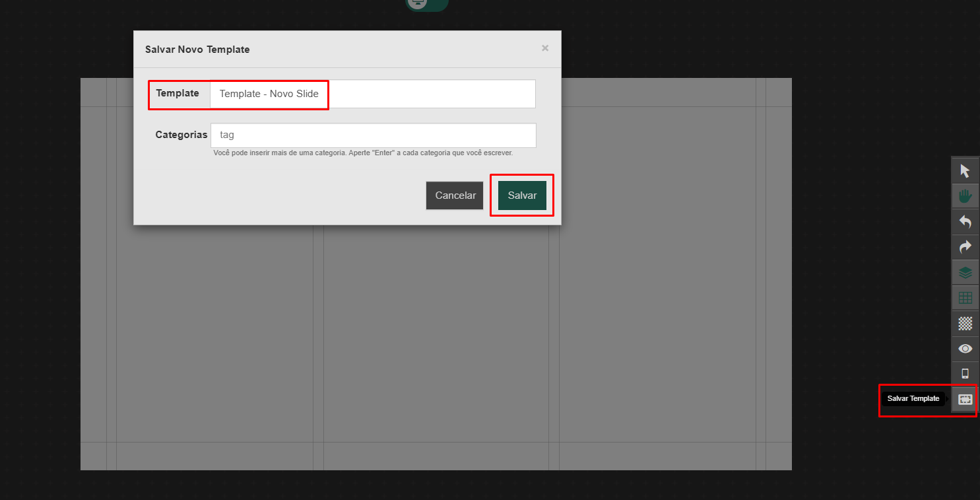The height and width of the screenshot is (500, 980).
Task: Open the layers stack icon
Action: point(965,272)
